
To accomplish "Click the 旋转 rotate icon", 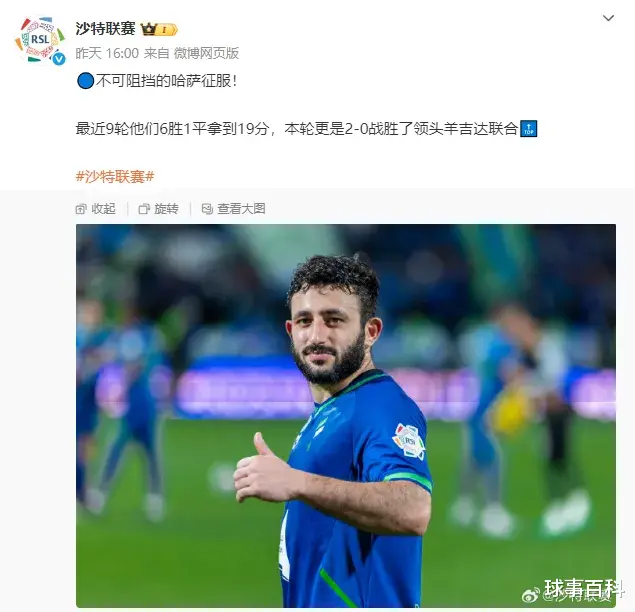I will click(x=144, y=209).
